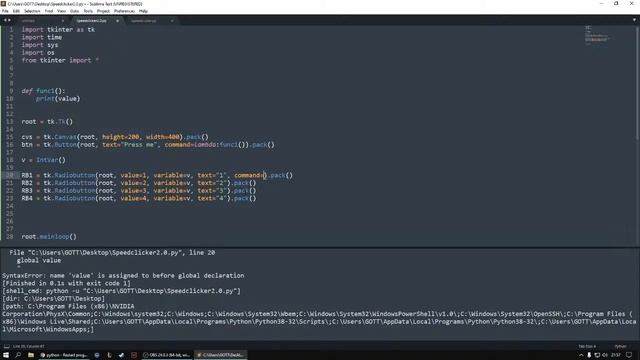Click the Line 20 column status text
This screenshot has width=640, height=360.
pyautogui.click(x=29, y=346)
